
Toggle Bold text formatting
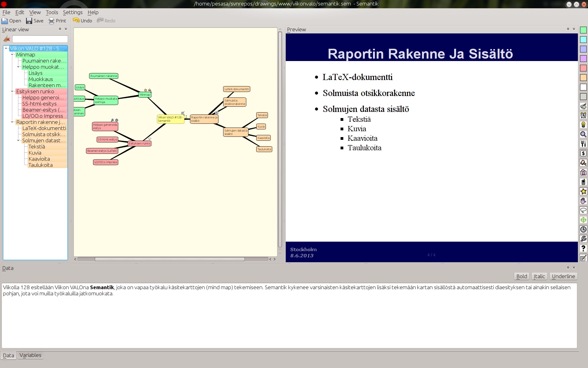pos(522,276)
